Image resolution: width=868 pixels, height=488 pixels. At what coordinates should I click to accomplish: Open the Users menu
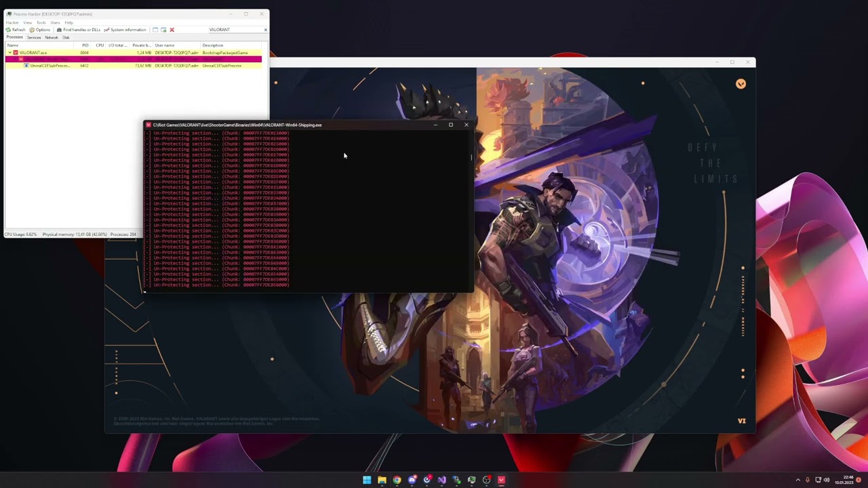(x=55, y=22)
